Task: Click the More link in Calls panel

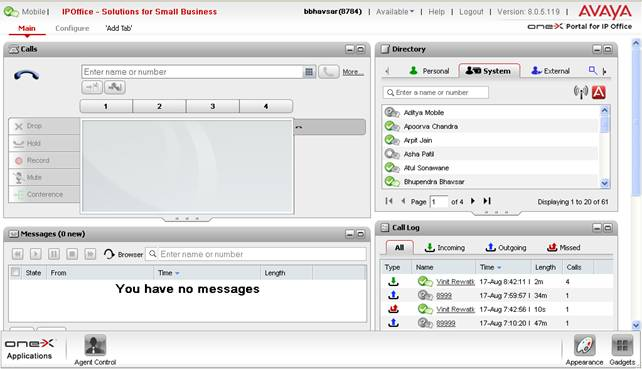Action: point(353,72)
